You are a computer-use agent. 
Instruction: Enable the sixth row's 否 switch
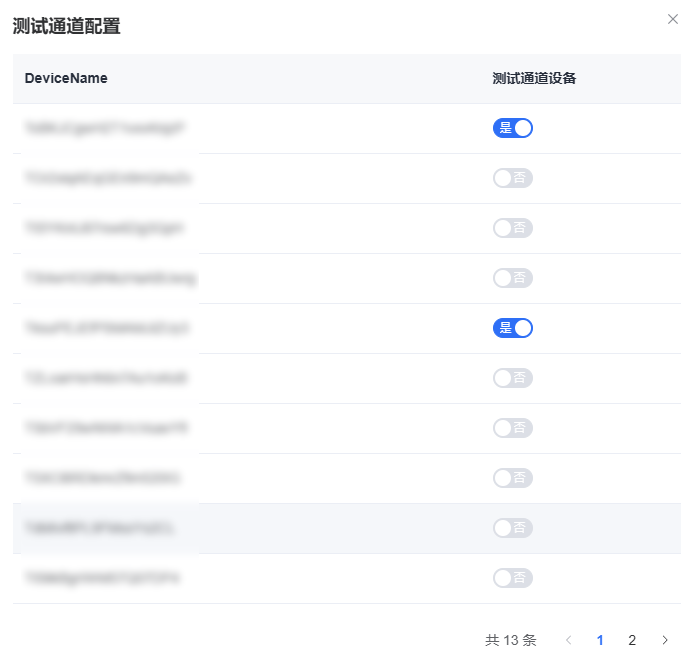(513, 378)
